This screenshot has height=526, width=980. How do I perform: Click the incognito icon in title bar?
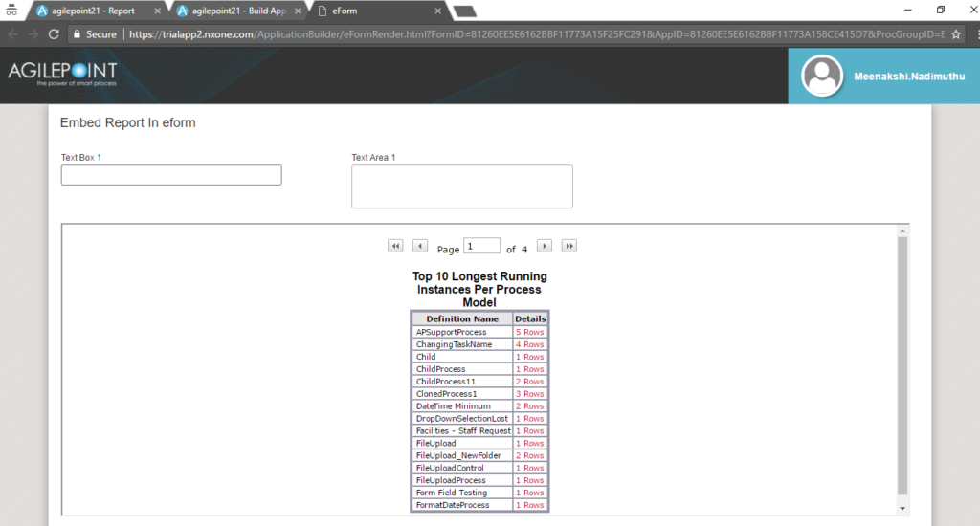[11, 10]
